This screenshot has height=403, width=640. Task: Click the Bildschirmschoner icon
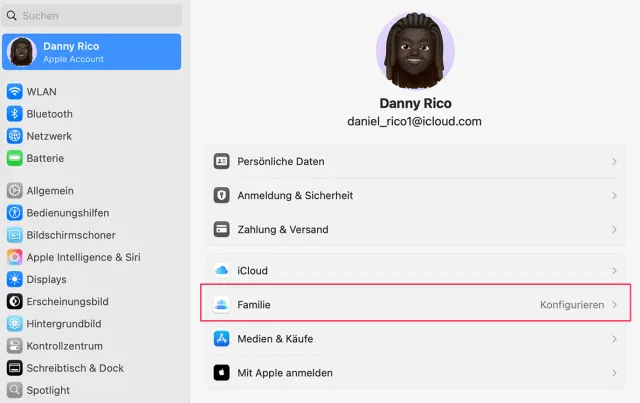tap(15, 235)
